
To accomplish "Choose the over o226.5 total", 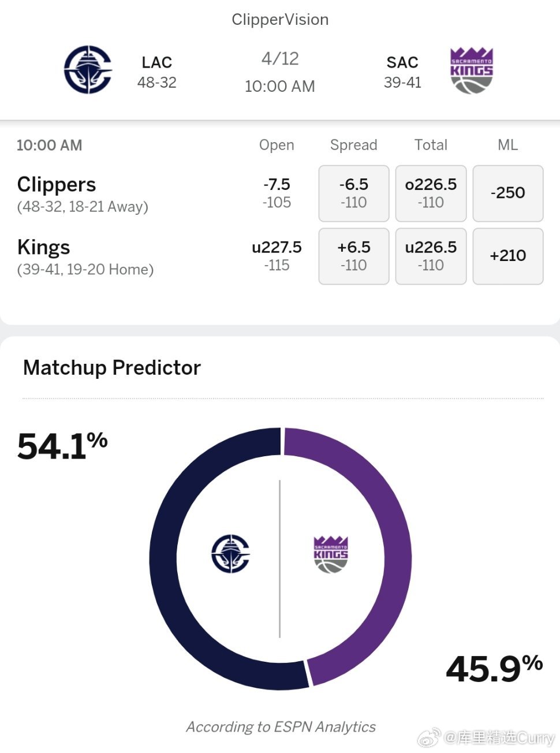I will tap(431, 193).
